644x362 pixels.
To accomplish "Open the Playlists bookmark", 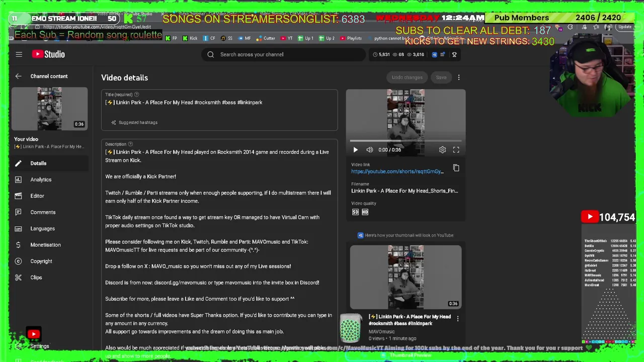I will 351,38.
